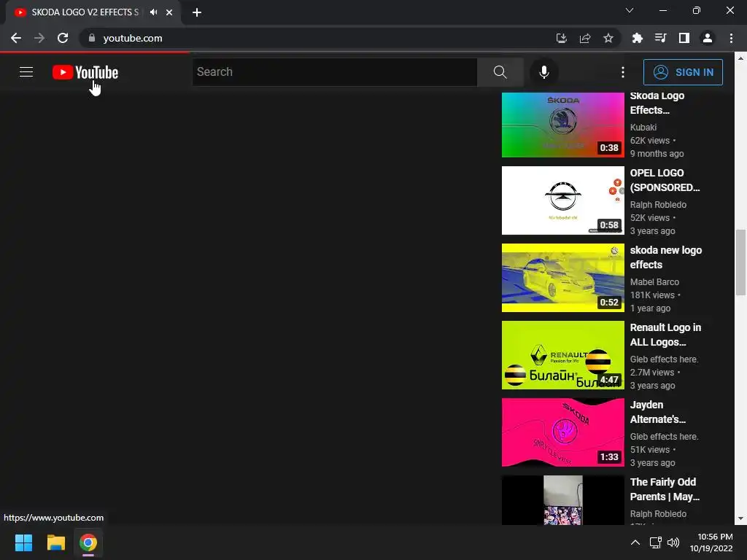Open the volume tray icon
747x560 pixels.
pos(673,542)
